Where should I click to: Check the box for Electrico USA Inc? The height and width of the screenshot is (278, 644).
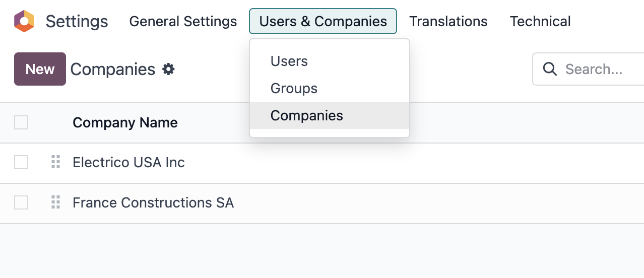[21, 162]
